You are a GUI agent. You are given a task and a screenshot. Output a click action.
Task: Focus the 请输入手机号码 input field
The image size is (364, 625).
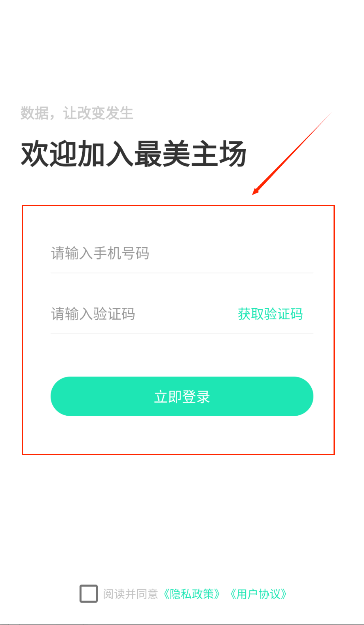(182, 253)
